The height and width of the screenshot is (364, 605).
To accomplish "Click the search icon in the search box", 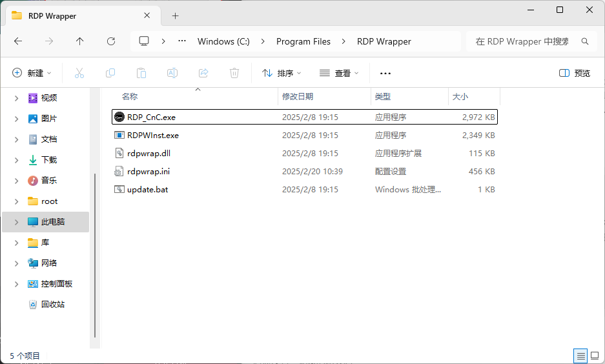I will 585,41.
